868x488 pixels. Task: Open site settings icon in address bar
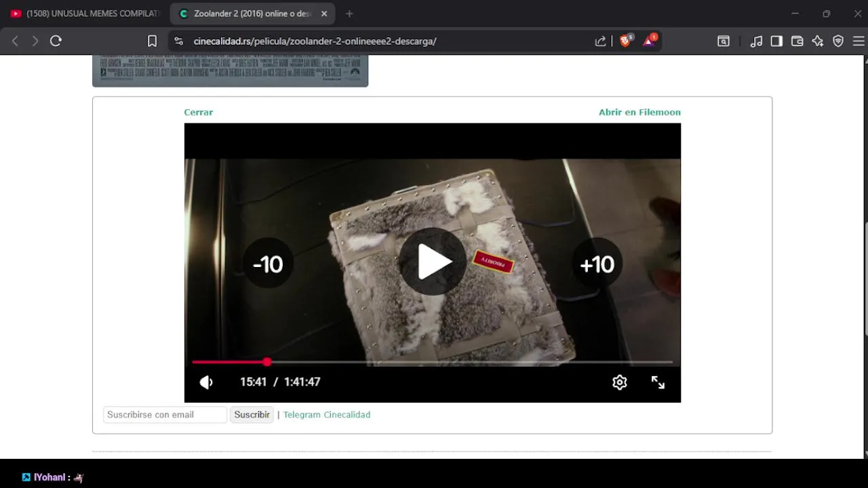point(179,41)
